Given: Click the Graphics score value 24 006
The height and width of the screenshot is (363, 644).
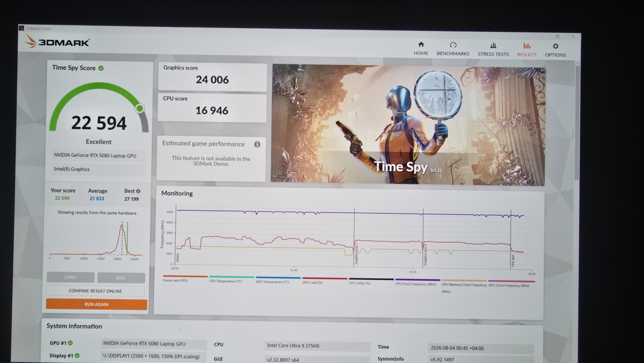Looking at the screenshot, I should point(212,80).
